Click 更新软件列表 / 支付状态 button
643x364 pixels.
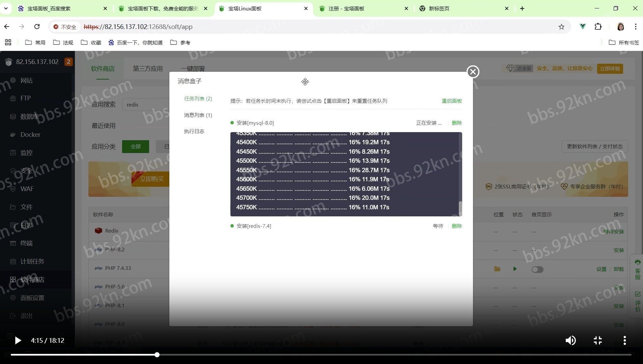(595, 146)
